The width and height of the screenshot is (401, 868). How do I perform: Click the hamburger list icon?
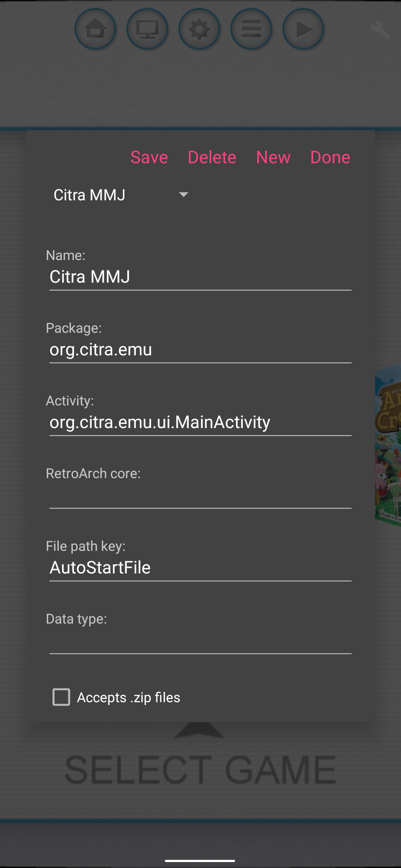[x=251, y=29]
